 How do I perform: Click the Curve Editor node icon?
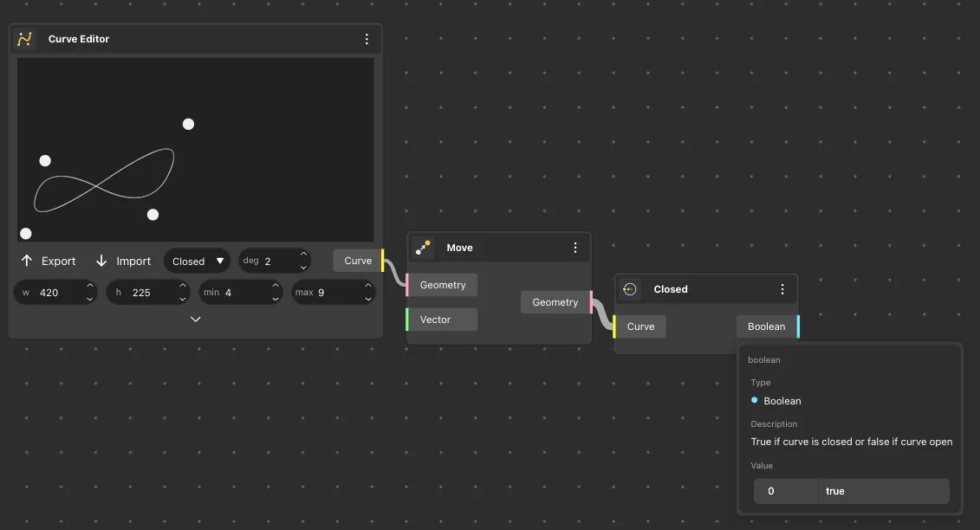point(25,39)
